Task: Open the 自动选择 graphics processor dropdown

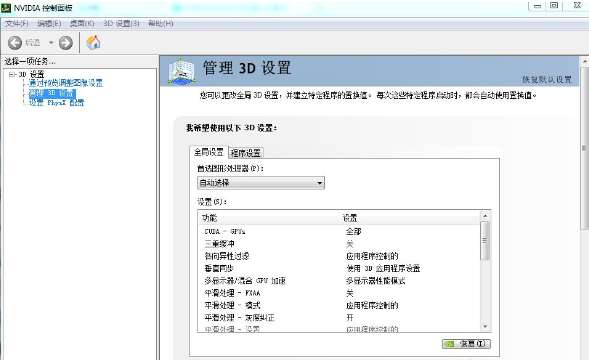Action: (261, 183)
